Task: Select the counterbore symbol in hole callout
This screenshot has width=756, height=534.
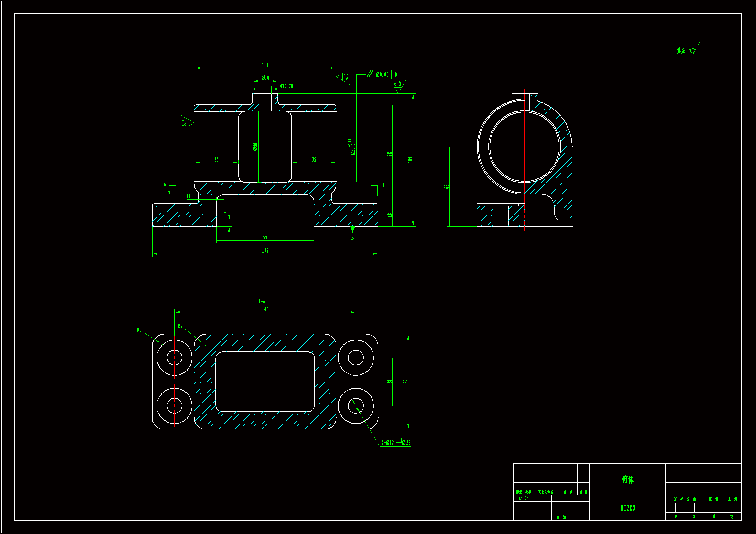Action: click(398, 442)
